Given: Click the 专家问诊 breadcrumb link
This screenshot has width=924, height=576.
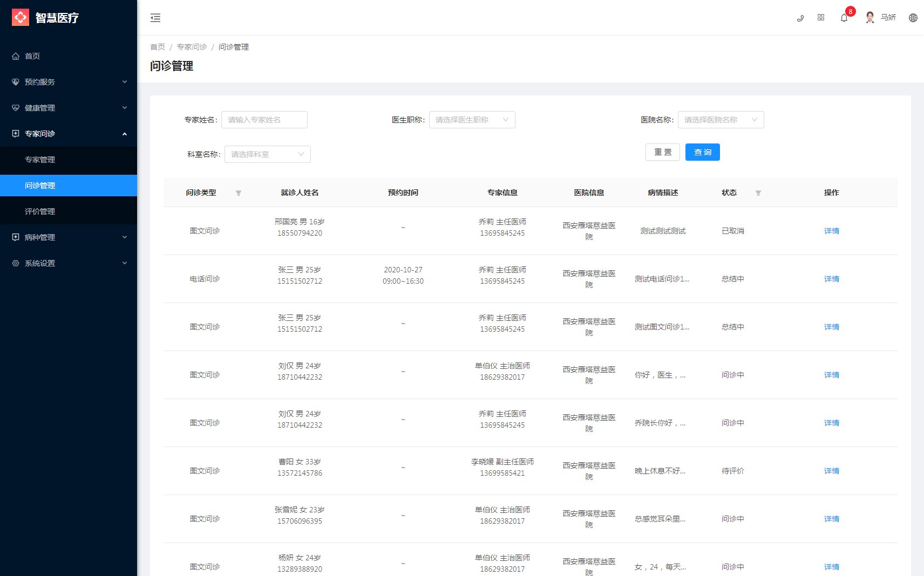Looking at the screenshot, I should coord(192,47).
